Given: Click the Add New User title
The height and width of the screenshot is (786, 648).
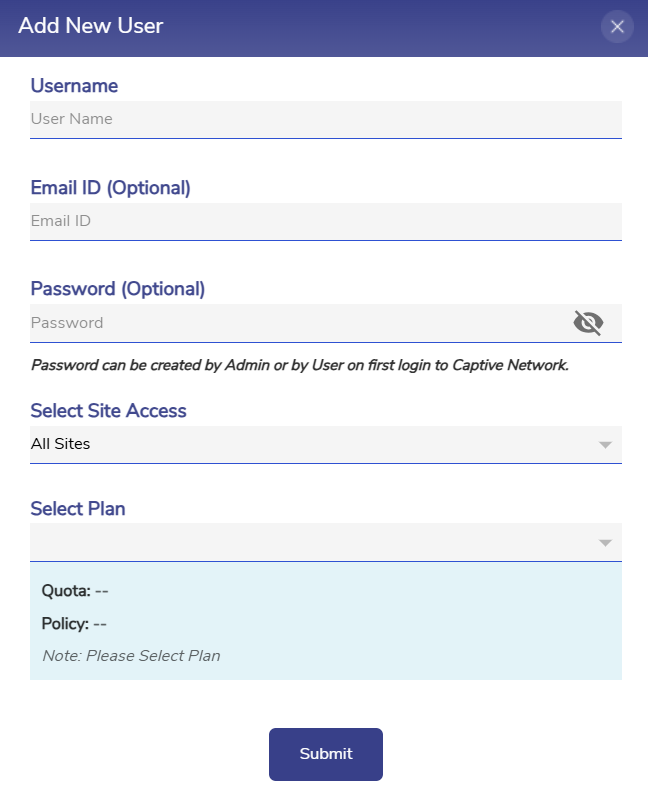Looking at the screenshot, I should point(91,26).
